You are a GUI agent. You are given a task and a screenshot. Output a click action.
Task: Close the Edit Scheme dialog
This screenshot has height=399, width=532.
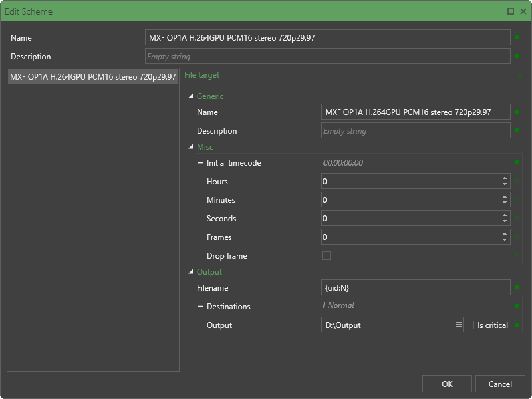pyautogui.click(x=523, y=11)
